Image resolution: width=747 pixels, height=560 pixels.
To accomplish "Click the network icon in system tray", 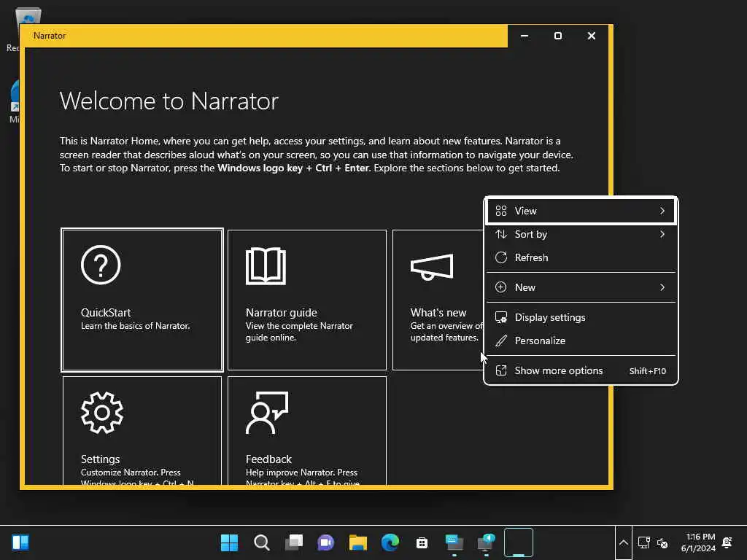I will pyautogui.click(x=644, y=542).
